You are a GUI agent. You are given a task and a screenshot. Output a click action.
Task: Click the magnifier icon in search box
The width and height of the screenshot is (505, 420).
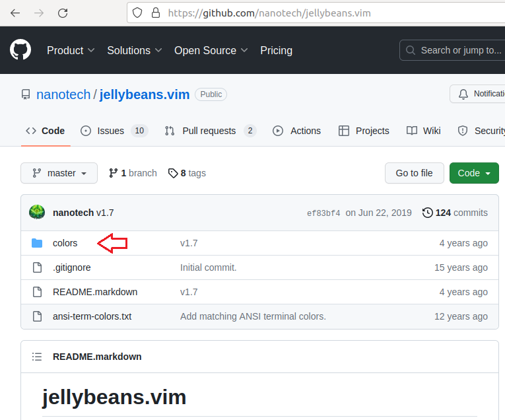(x=411, y=50)
